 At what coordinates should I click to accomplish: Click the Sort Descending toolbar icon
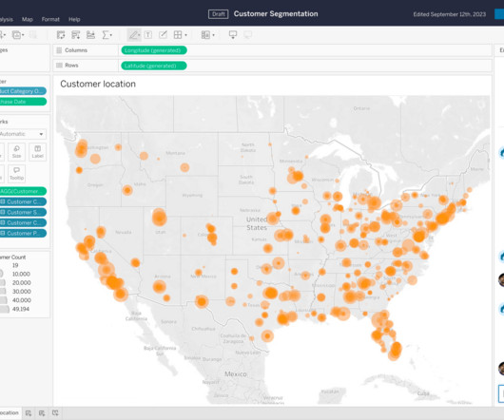coord(90,34)
